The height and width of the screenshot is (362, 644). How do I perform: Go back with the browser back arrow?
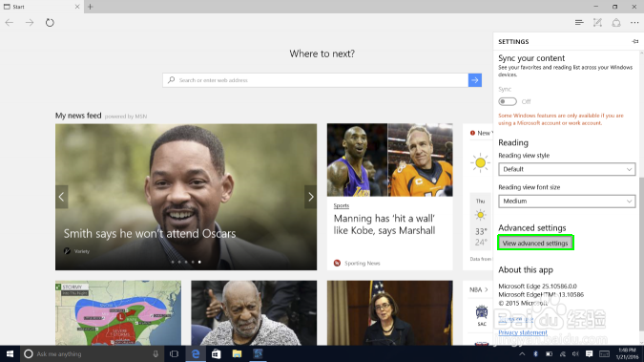point(9,23)
